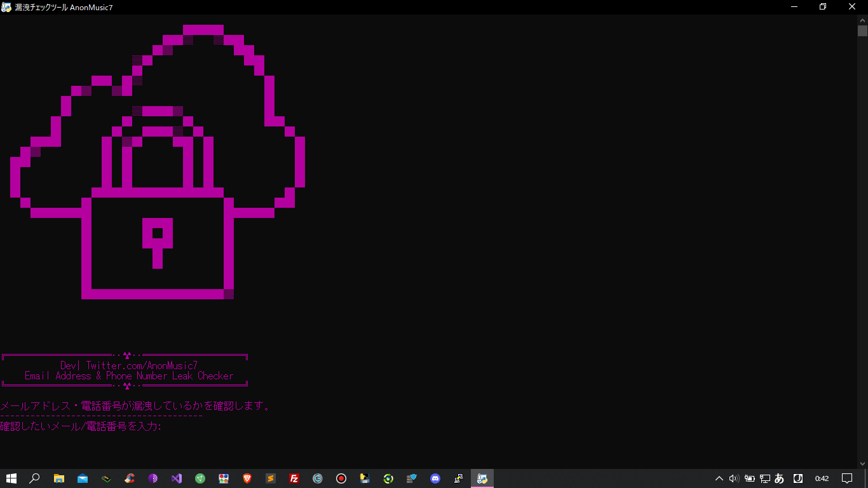Open Discord from the taskbar
Image resolution: width=868 pixels, height=488 pixels.
[435, 478]
